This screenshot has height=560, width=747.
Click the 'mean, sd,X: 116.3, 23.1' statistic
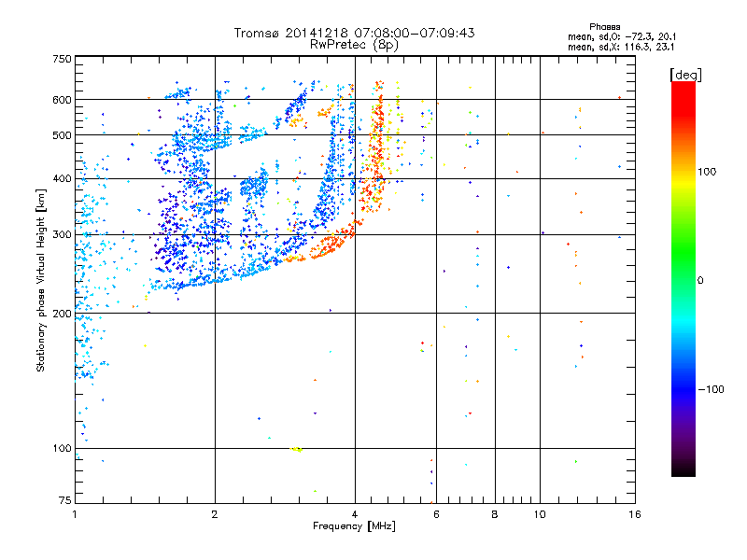[x=621, y=47]
